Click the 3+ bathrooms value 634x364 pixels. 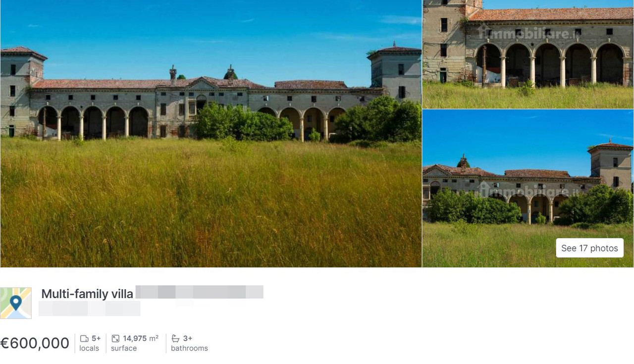click(188, 339)
